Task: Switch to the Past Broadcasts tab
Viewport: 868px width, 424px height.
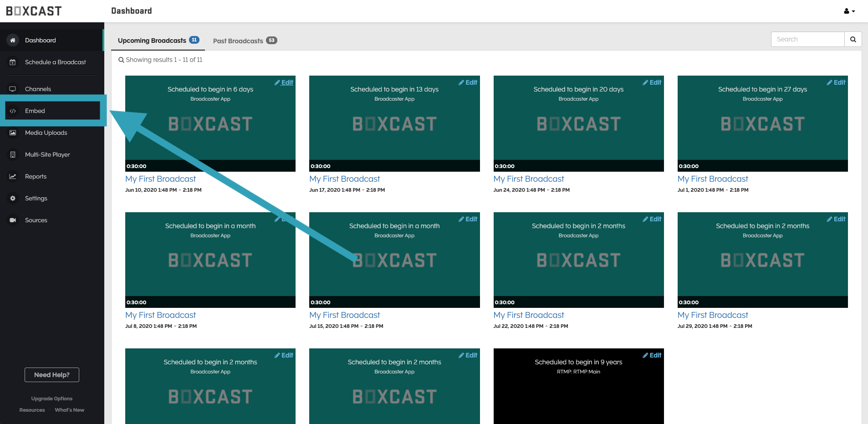Action: [x=245, y=41]
